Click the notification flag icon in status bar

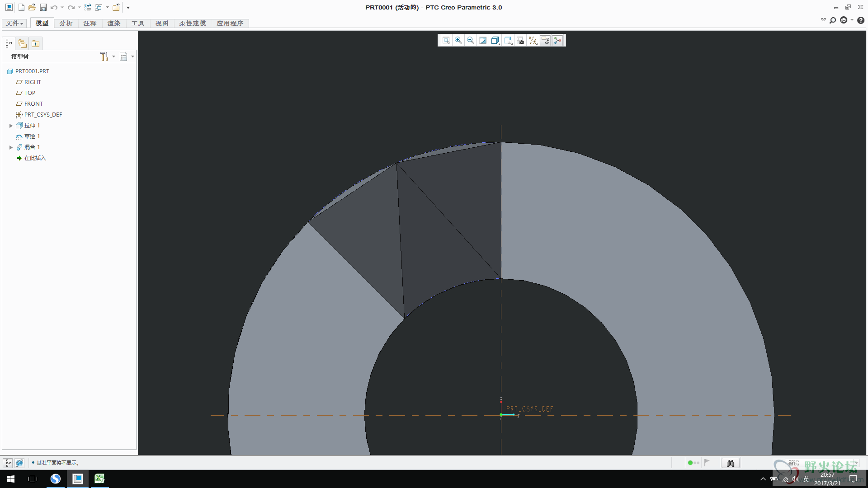coord(707,462)
